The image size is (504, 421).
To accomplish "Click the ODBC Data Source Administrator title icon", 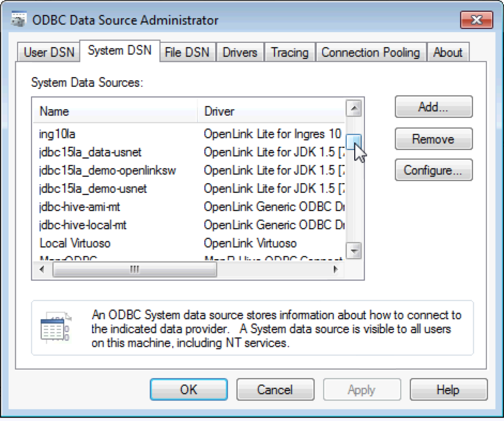I will [x=19, y=20].
